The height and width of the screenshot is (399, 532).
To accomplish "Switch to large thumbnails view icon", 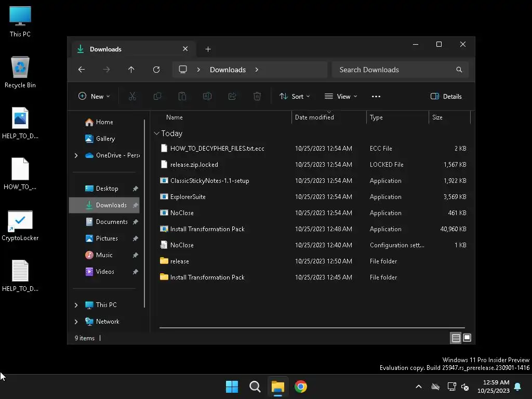I will point(467,338).
